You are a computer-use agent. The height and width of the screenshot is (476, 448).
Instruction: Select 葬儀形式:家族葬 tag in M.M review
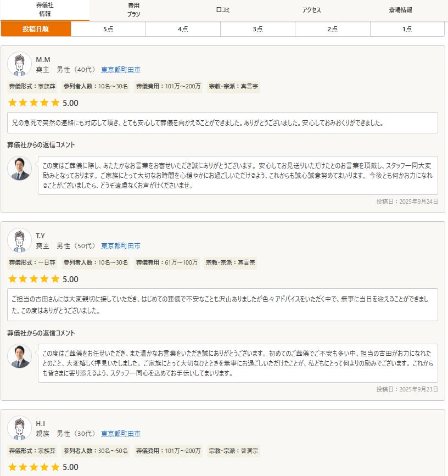coord(32,87)
